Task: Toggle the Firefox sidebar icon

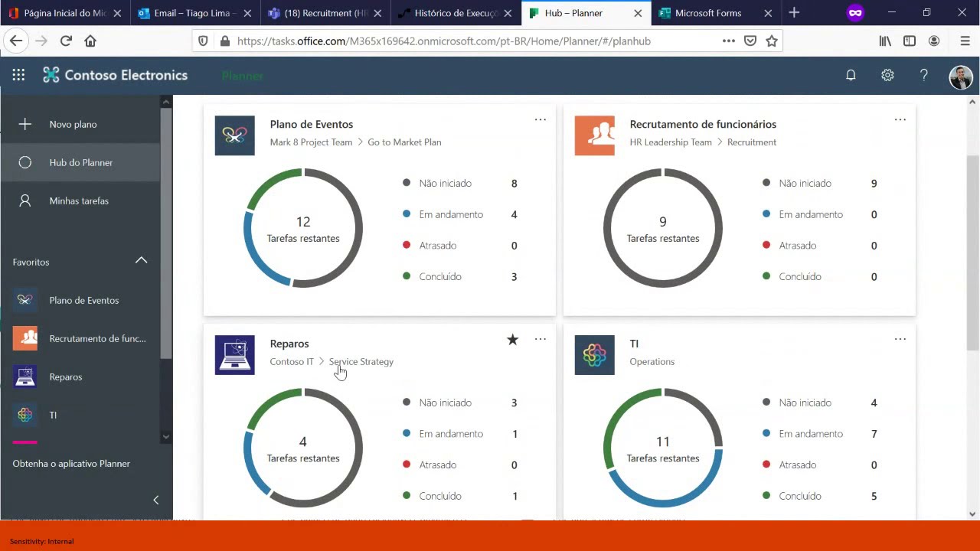Action: click(x=910, y=41)
